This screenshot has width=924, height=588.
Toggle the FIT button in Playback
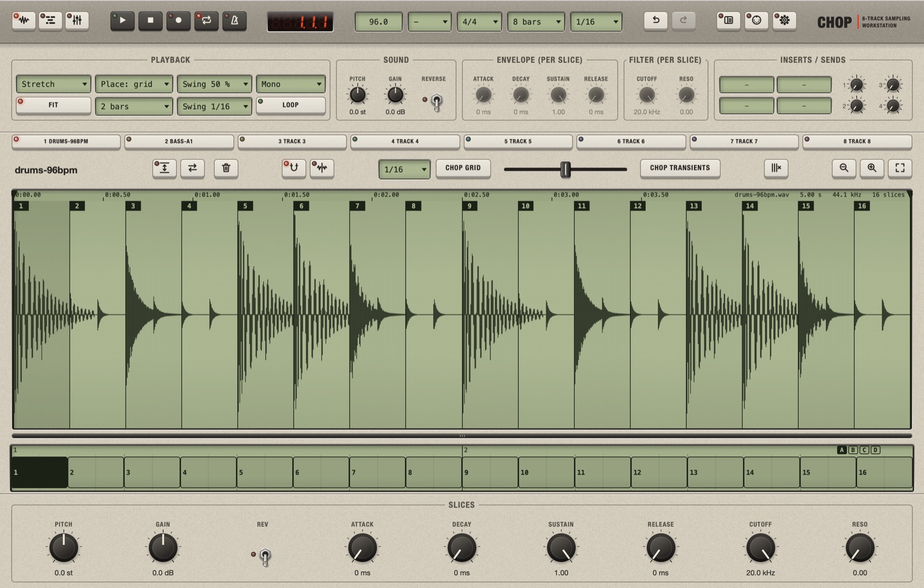[53, 105]
